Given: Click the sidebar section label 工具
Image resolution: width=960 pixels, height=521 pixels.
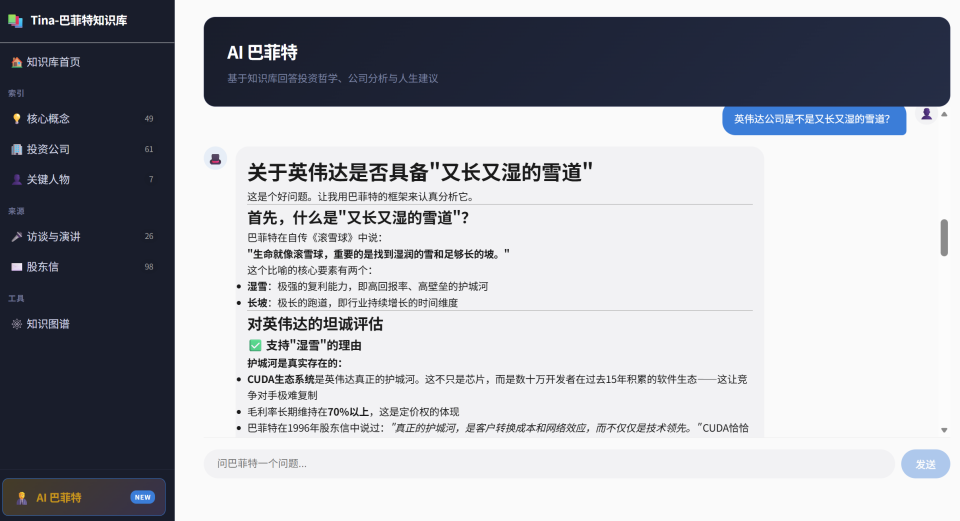Looking at the screenshot, I should [16, 299].
